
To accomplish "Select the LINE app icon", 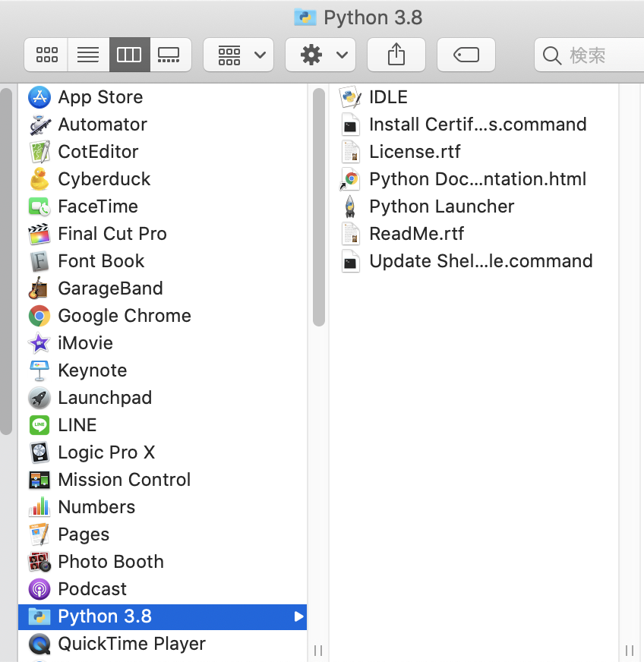I will click(39, 424).
